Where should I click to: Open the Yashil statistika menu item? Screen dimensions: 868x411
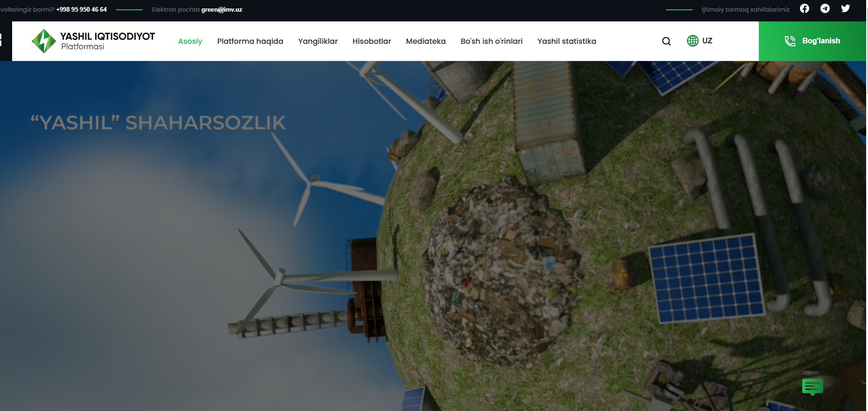tap(567, 41)
